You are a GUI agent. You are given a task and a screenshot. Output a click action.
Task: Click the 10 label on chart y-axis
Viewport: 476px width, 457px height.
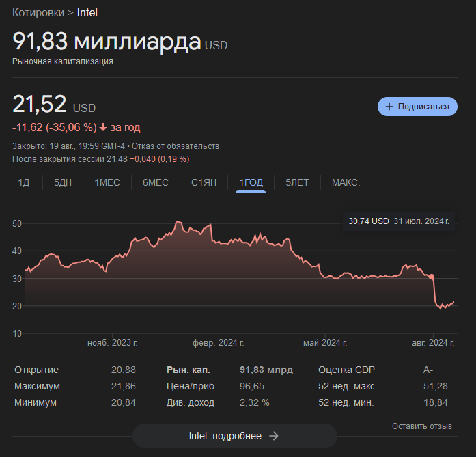[17, 334]
